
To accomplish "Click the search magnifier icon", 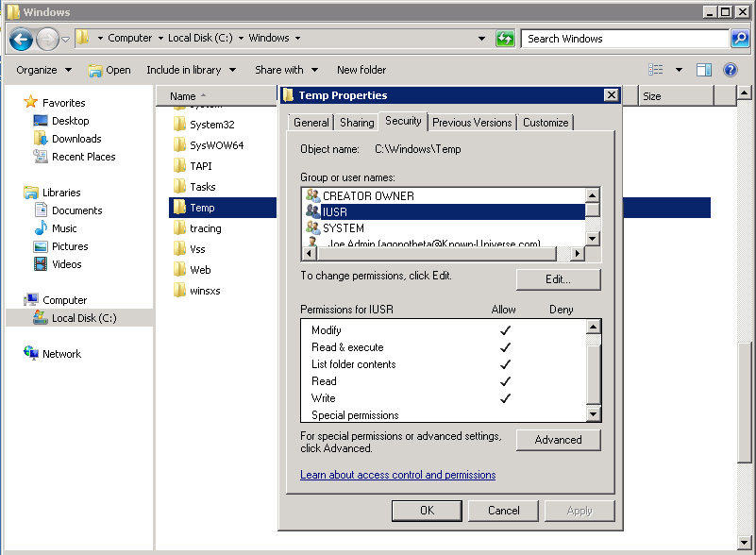I will tap(740, 39).
